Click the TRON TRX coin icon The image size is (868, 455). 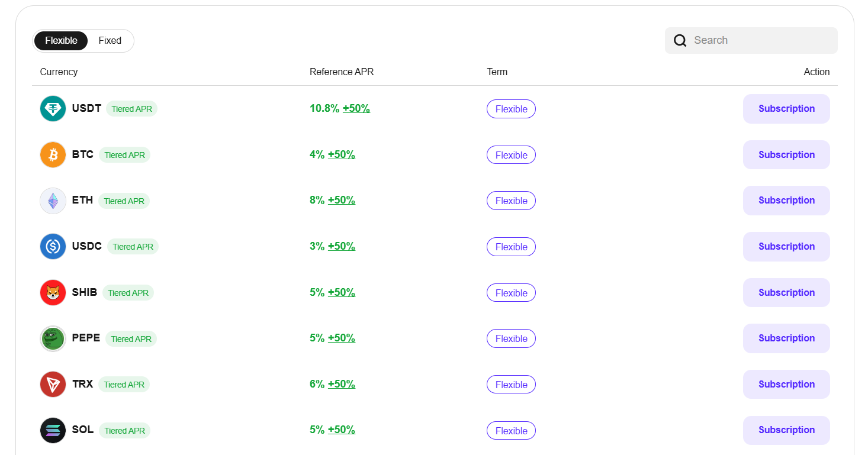point(53,385)
